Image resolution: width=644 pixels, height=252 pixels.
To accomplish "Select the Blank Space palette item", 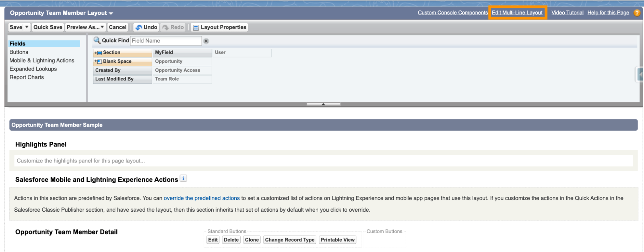I will click(x=122, y=61).
